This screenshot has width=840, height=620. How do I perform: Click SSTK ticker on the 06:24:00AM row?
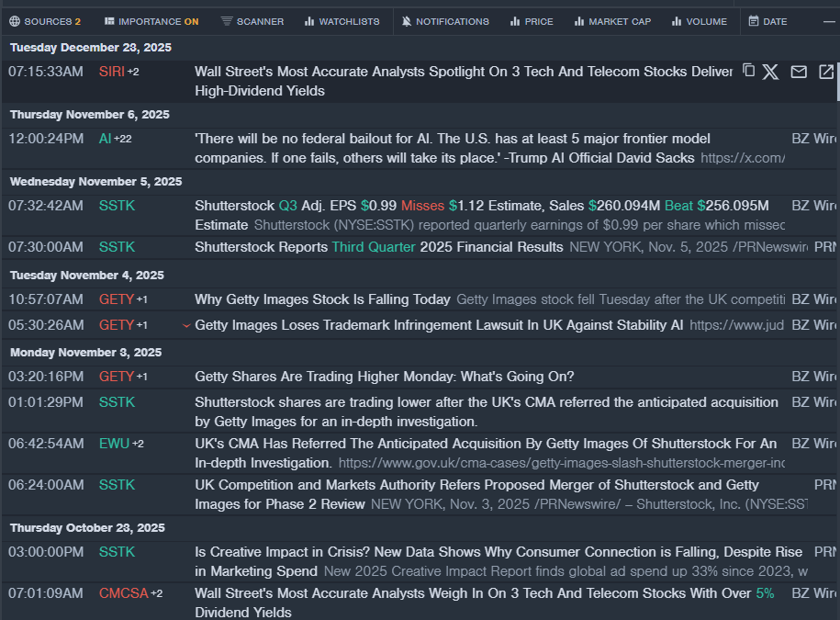click(x=117, y=485)
